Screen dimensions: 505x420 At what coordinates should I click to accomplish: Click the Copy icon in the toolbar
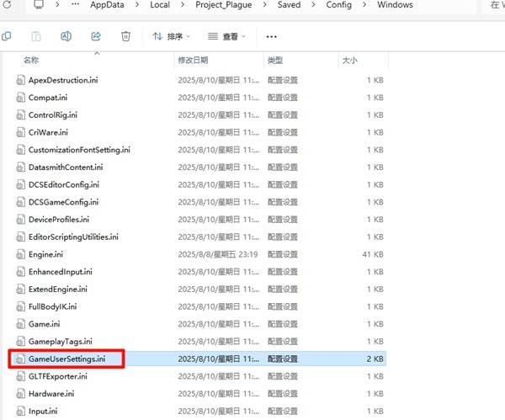(7, 36)
